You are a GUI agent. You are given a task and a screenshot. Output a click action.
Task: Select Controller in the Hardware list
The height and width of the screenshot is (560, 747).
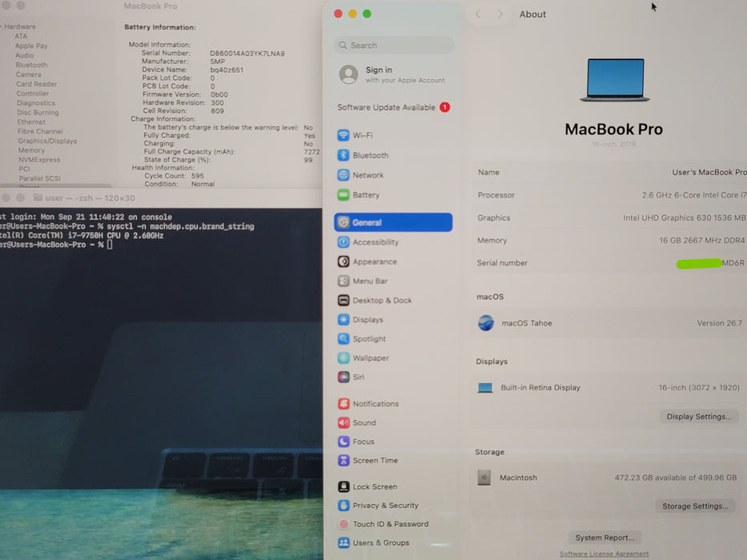[33, 94]
